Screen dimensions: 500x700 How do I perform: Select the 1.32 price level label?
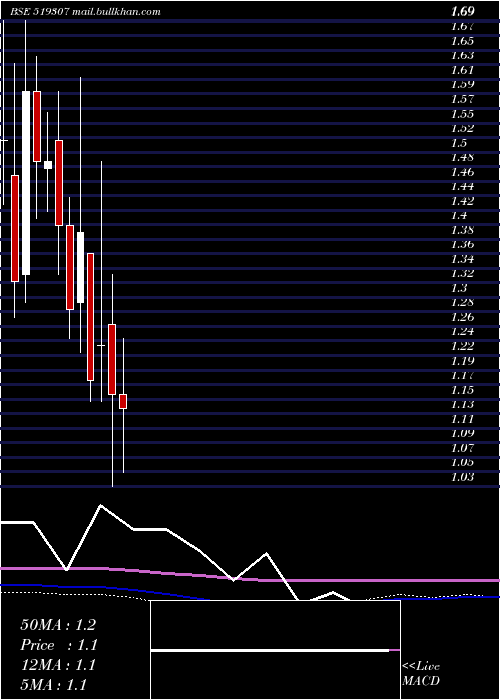click(462, 273)
